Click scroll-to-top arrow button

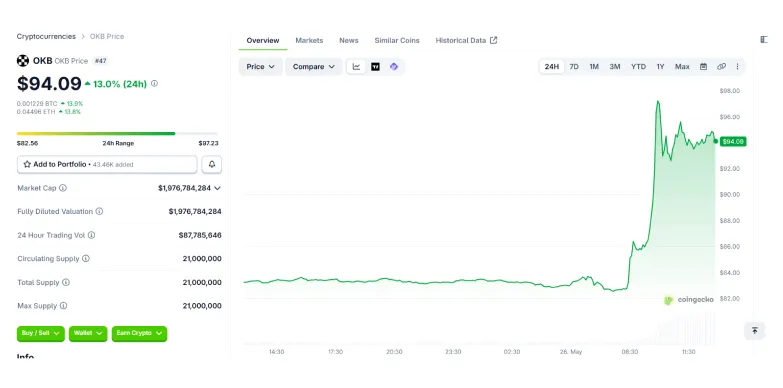755,331
